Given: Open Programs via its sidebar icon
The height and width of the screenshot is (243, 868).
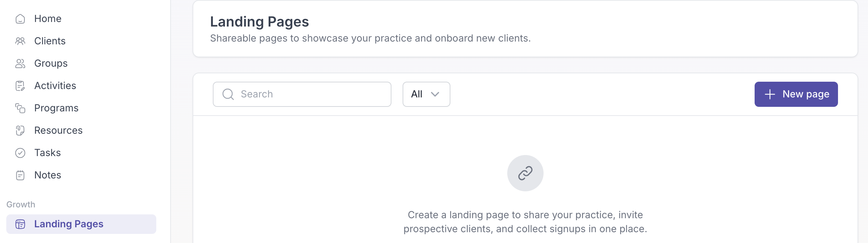Looking at the screenshot, I should (x=20, y=108).
